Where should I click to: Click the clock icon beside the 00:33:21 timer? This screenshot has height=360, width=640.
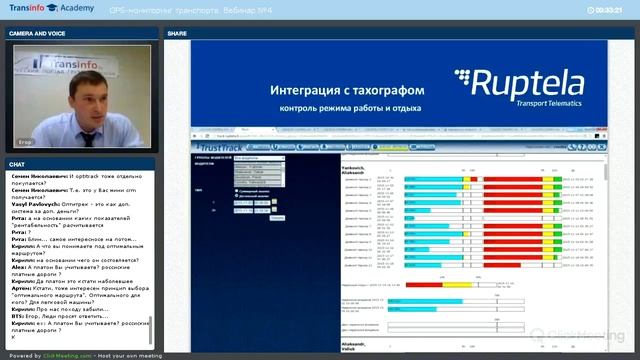pyautogui.click(x=590, y=10)
